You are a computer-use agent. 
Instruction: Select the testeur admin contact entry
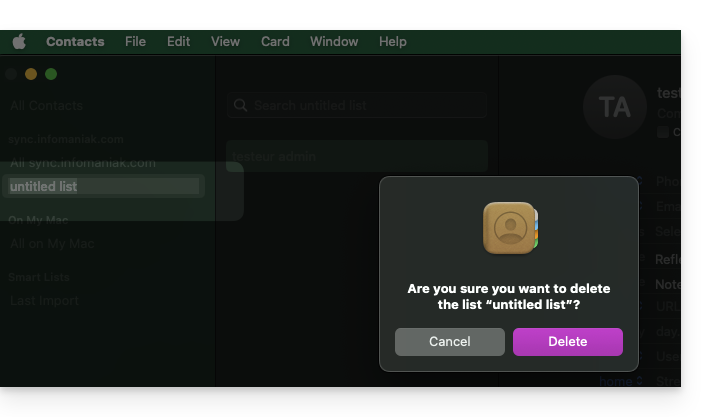[356, 157]
